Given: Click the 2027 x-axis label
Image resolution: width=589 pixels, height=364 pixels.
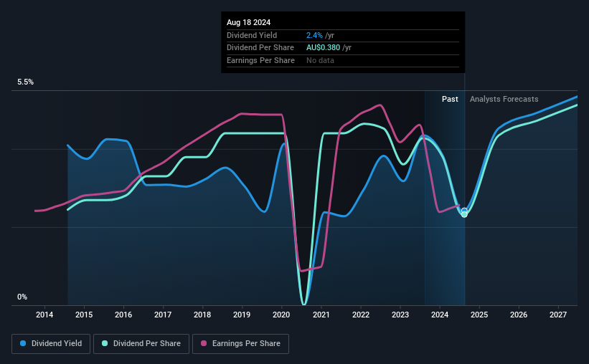Looking at the screenshot, I should tap(558, 315).
